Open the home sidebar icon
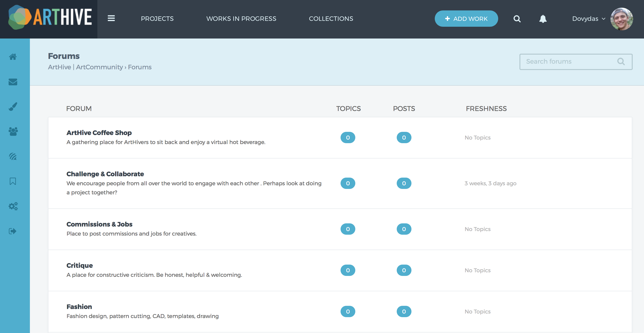Image resolution: width=644 pixels, height=333 pixels. click(x=13, y=57)
